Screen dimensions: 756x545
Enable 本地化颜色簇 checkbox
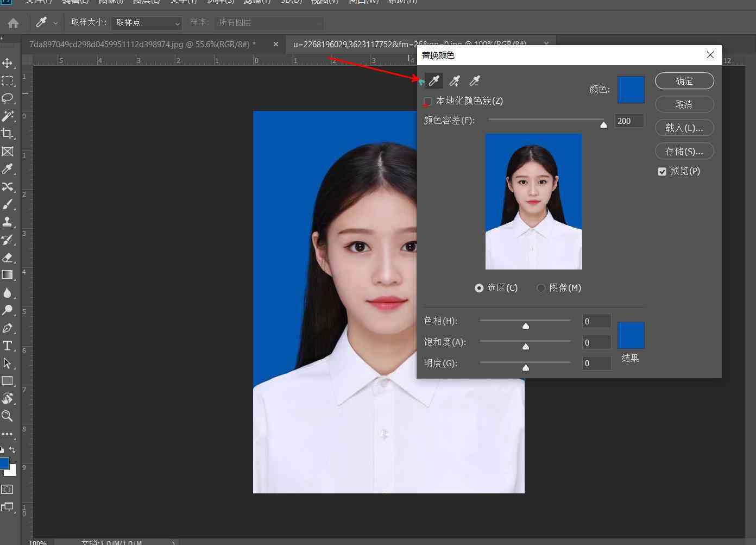coord(428,101)
